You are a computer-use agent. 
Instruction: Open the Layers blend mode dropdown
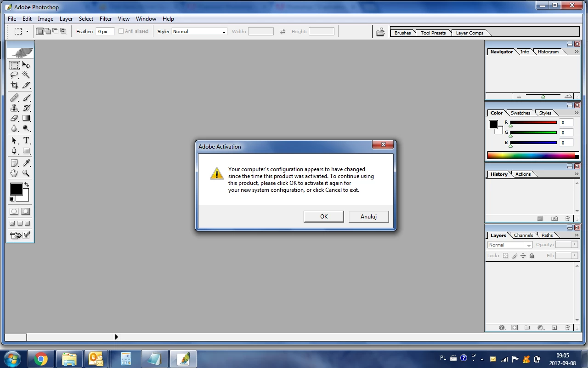click(x=509, y=245)
